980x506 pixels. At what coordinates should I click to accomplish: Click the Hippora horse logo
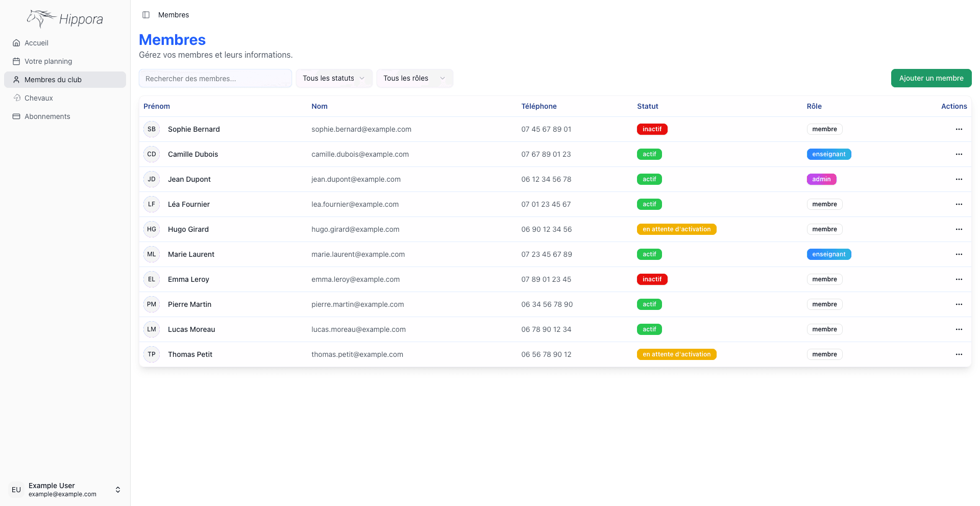65,19
